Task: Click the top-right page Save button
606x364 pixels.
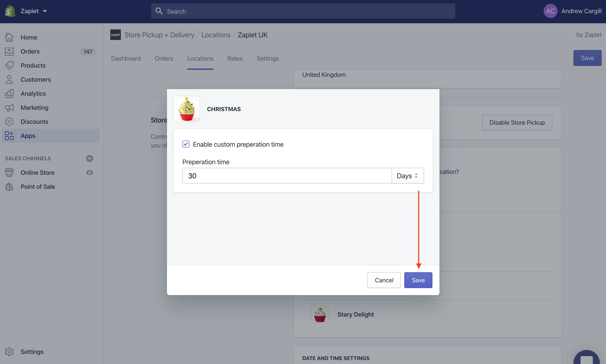Action: tap(587, 58)
